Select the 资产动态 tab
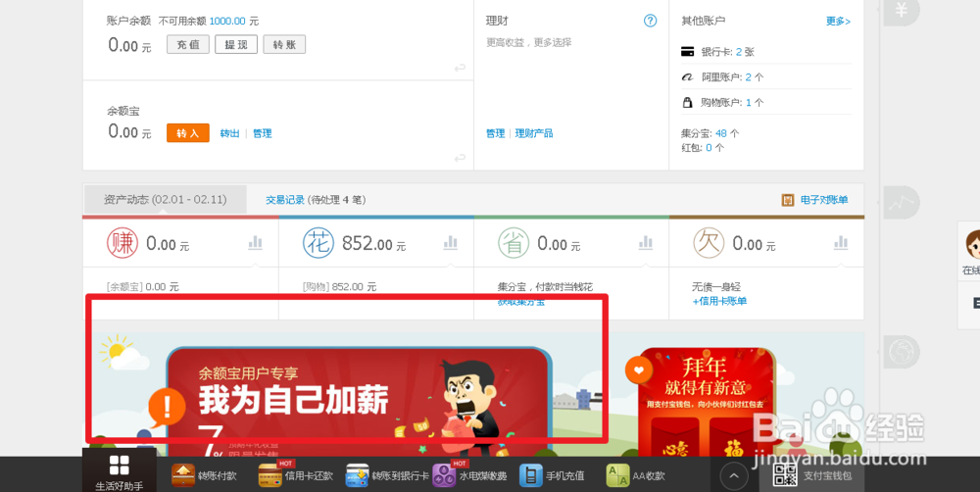This screenshot has width=980, height=492. 165,199
